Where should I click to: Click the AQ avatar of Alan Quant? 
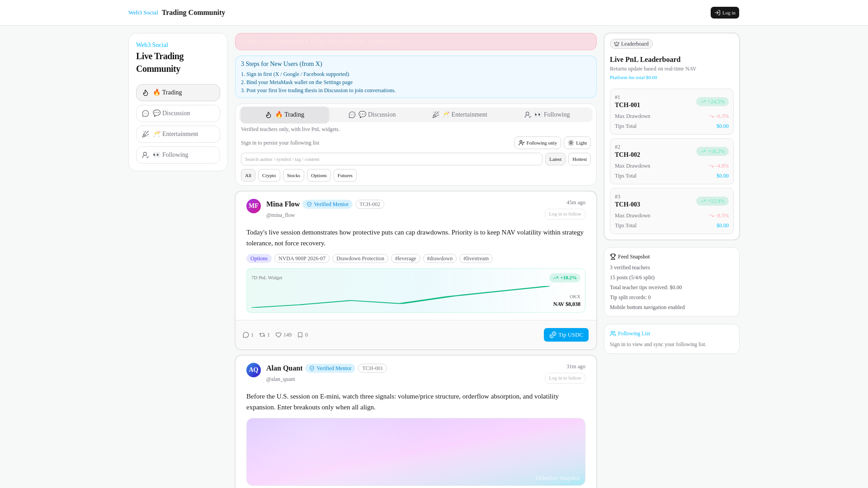tap(254, 370)
